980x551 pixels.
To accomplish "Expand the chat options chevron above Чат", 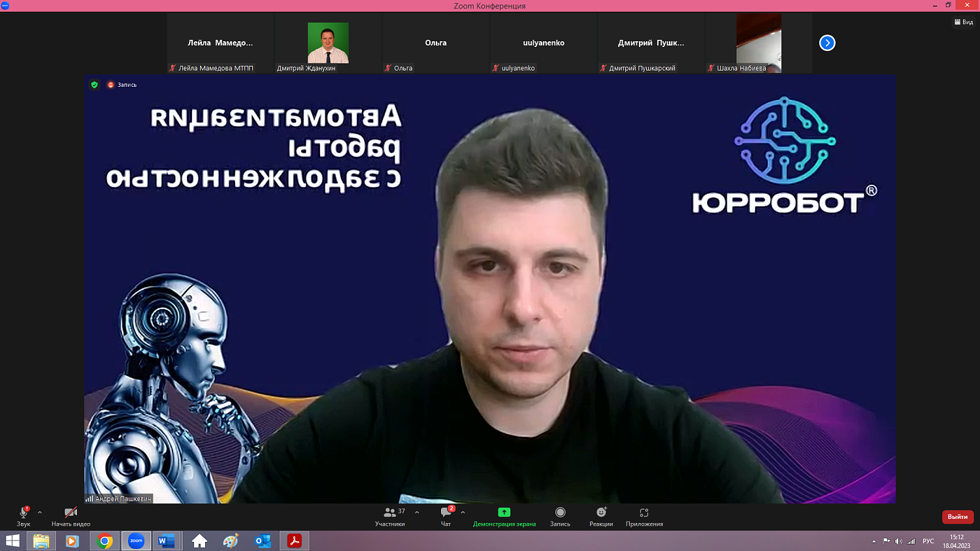I will pos(462,512).
